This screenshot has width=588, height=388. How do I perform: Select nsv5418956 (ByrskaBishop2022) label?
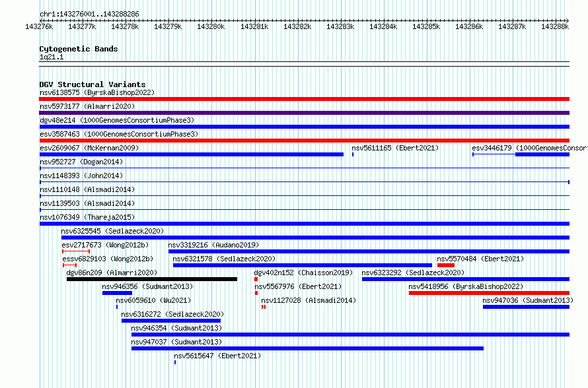466,286
